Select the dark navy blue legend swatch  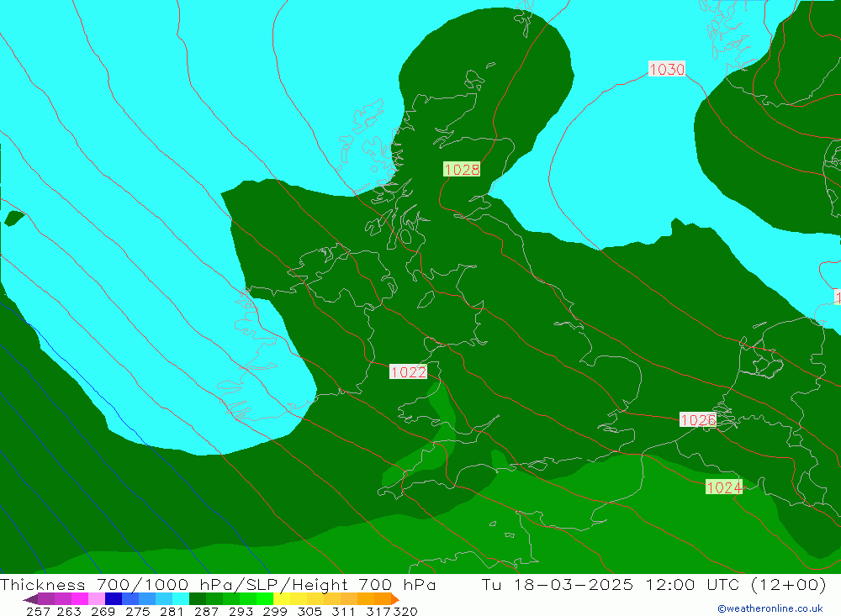click(x=114, y=599)
